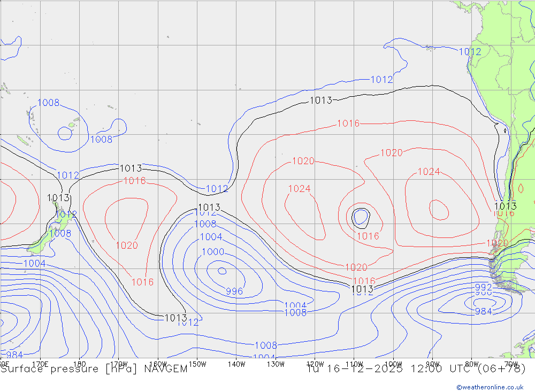Click the 'Tu 16-12-2025 12:00 UTC (06+78)' timestamp
The width and height of the screenshot is (535, 392).
click(416, 369)
